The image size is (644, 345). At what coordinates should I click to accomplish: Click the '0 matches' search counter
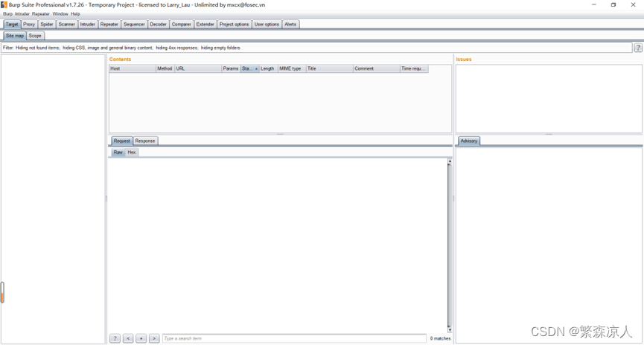pos(440,338)
